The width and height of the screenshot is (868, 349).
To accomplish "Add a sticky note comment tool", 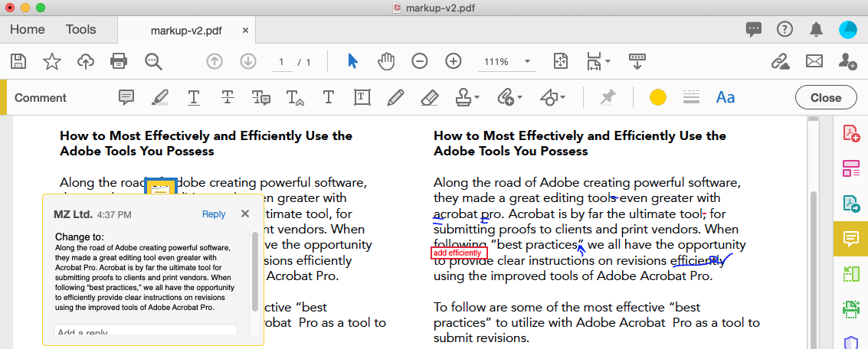I will pyautogui.click(x=126, y=98).
